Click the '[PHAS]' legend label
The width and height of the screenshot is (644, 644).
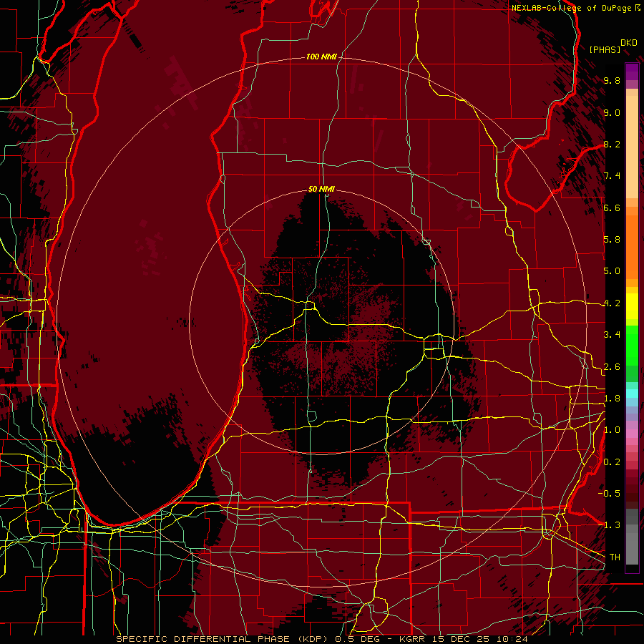point(605,49)
